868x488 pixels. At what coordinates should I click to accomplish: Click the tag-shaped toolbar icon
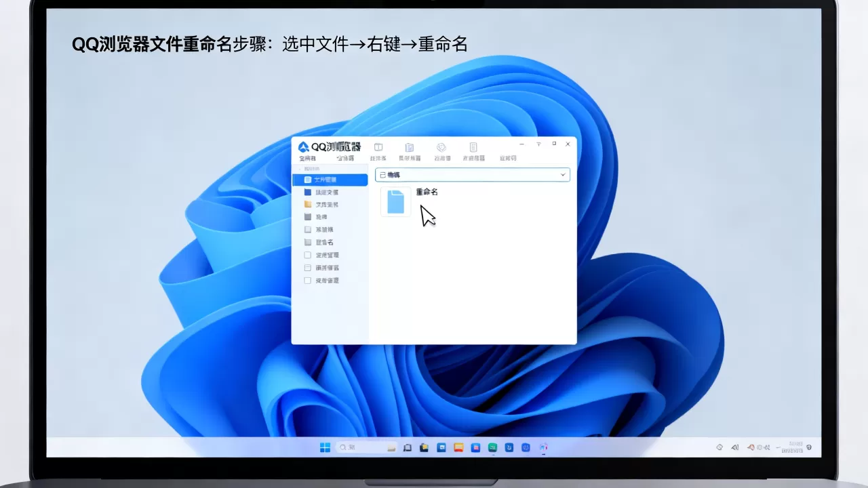441,147
